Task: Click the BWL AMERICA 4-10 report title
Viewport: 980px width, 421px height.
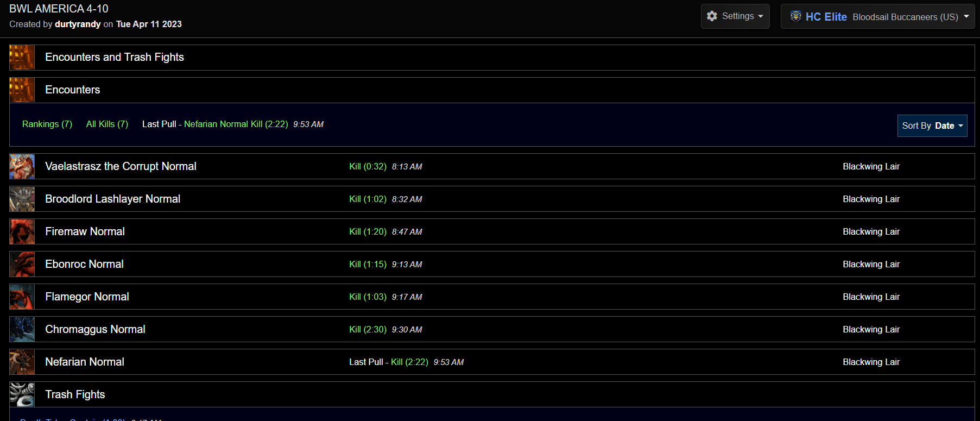Action: (x=59, y=9)
